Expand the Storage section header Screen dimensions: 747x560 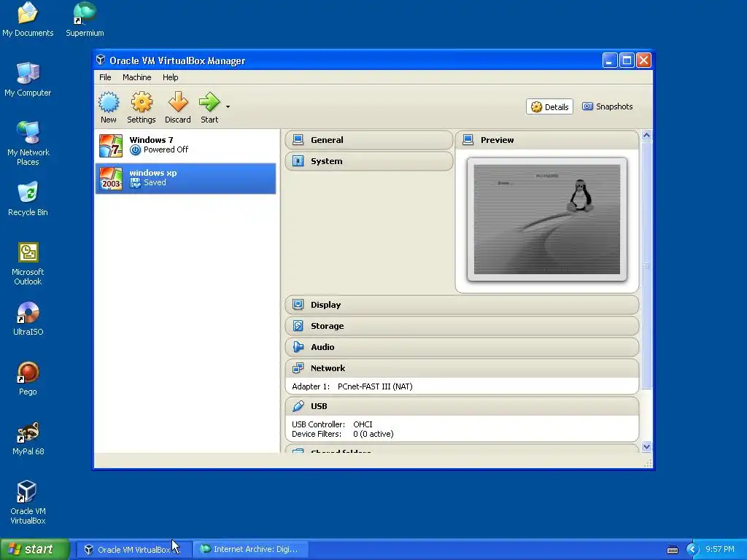pos(462,326)
